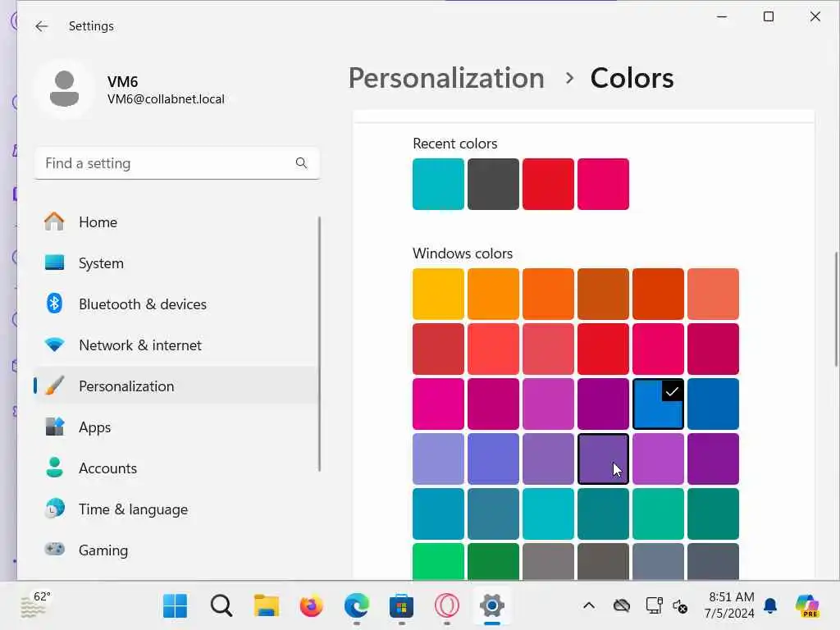Open Time & language settings
The image size is (840, 630).
click(133, 509)
